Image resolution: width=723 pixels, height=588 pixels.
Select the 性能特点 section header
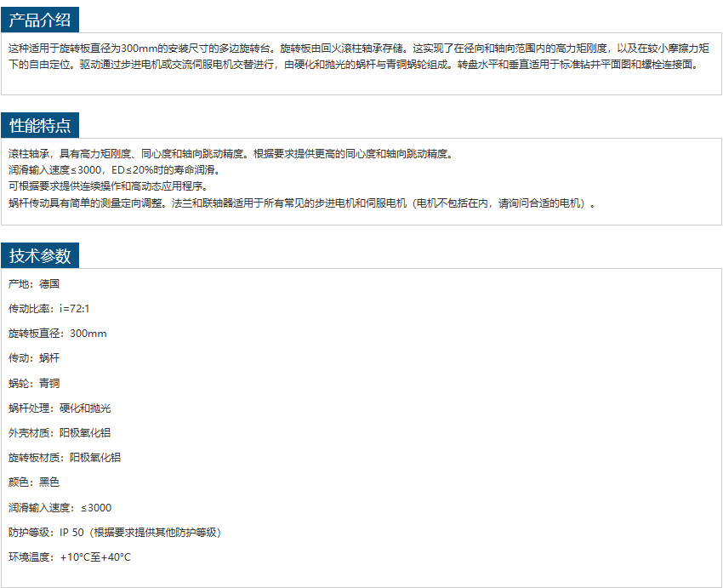point(40,126)
